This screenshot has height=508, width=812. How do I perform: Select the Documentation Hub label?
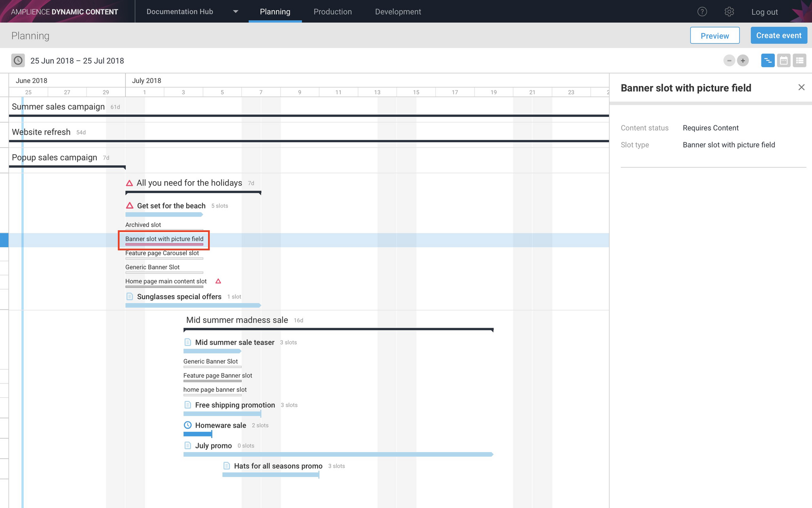[x=180, y=12]
